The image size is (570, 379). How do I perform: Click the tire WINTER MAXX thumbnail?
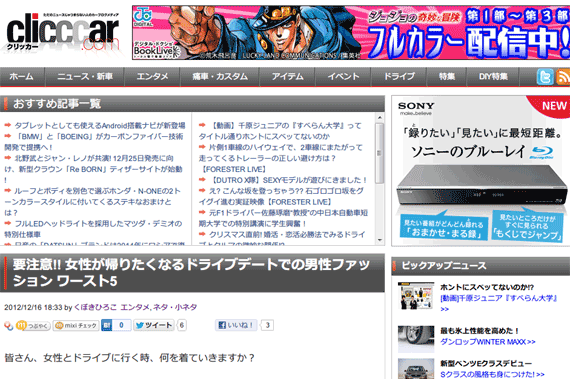[x=416, y=339]
